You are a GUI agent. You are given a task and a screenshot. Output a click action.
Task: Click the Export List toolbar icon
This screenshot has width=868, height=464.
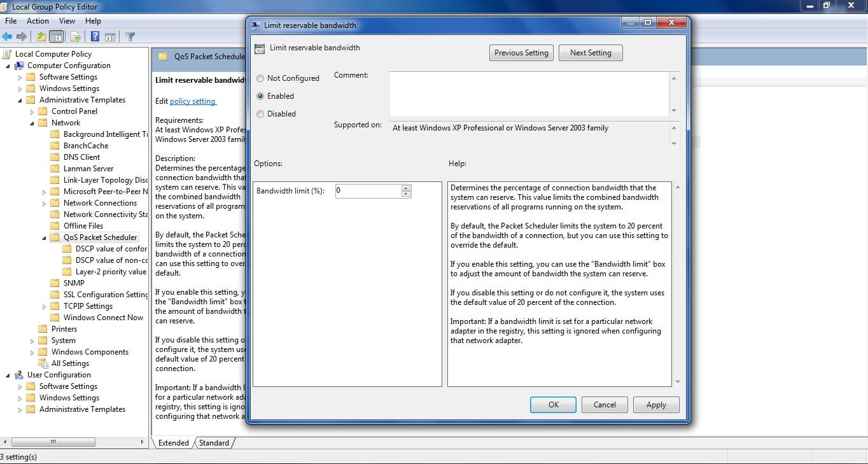click(x=76, y=37)
